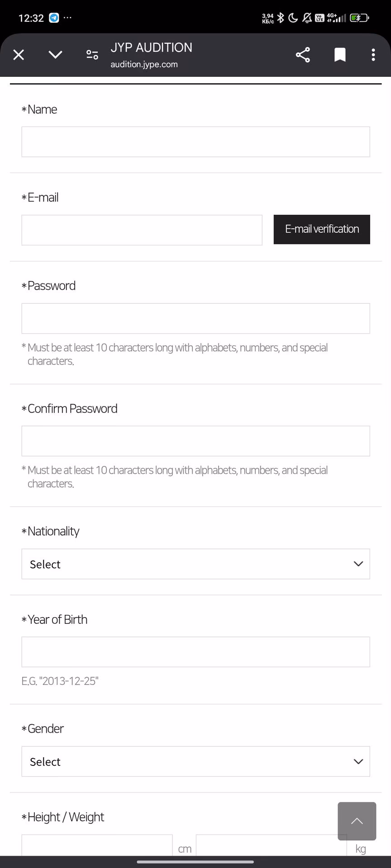
Task: Open the three-dot browser menu
Action: [373, 55]
